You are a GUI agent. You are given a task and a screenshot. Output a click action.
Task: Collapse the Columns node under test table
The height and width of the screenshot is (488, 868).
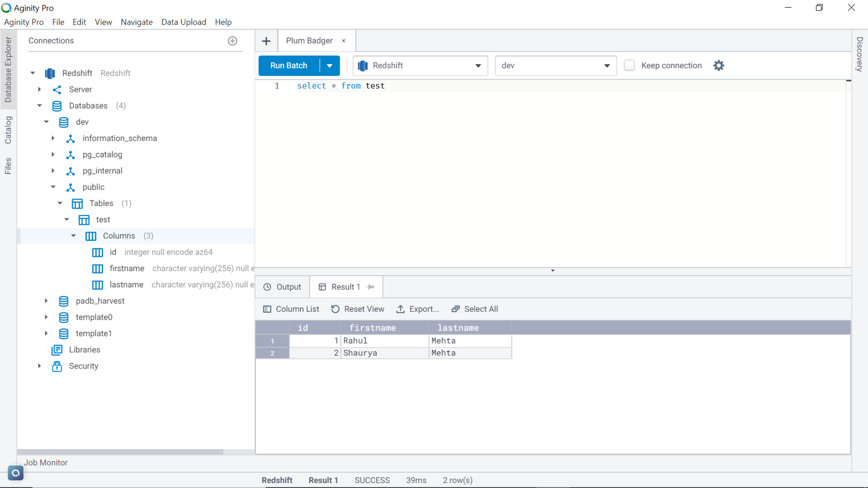73,236
